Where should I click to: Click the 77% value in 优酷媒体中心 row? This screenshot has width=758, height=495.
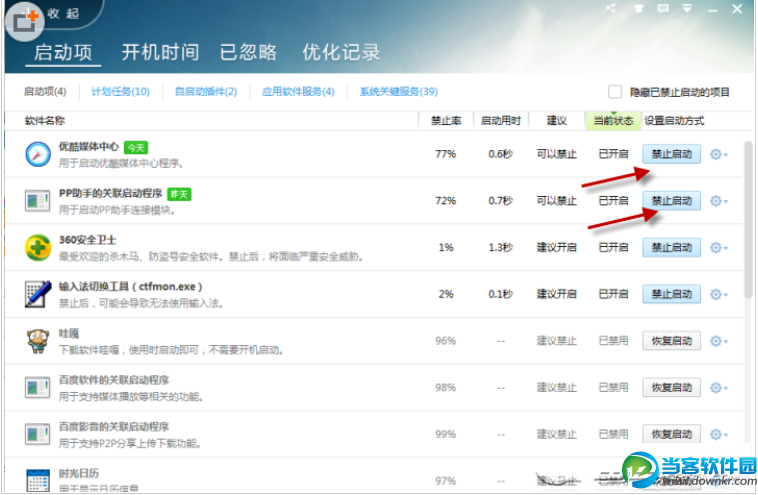click(x=445, y=154)
